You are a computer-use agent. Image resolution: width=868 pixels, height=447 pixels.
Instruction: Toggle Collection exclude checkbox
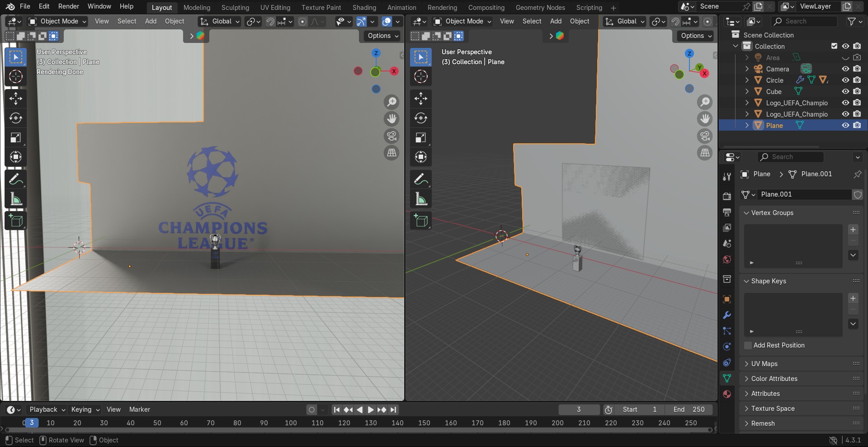(834, 46)
